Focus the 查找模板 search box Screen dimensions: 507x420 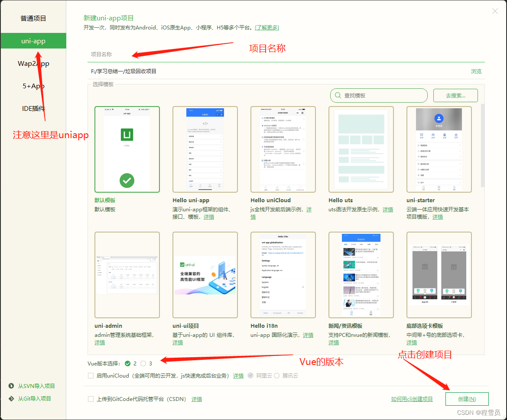pos(379,95)
